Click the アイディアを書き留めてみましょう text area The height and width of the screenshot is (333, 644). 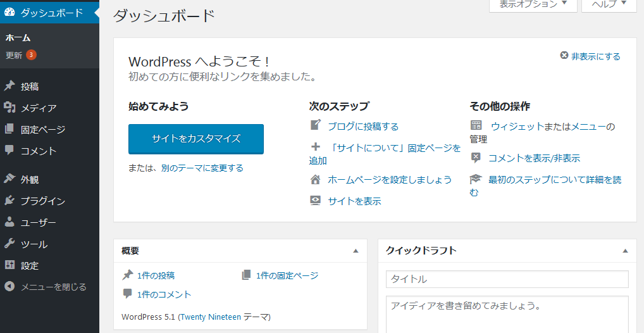(507, 315)
